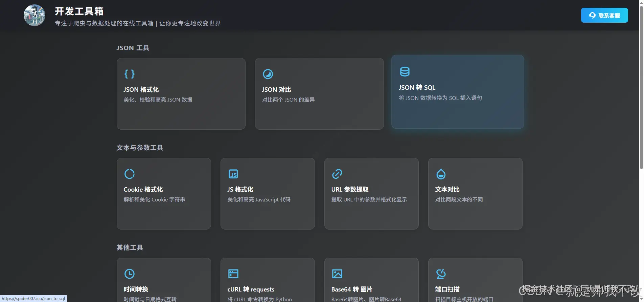Click the JSON compare circle icon
644x302 pixels.
268,74
